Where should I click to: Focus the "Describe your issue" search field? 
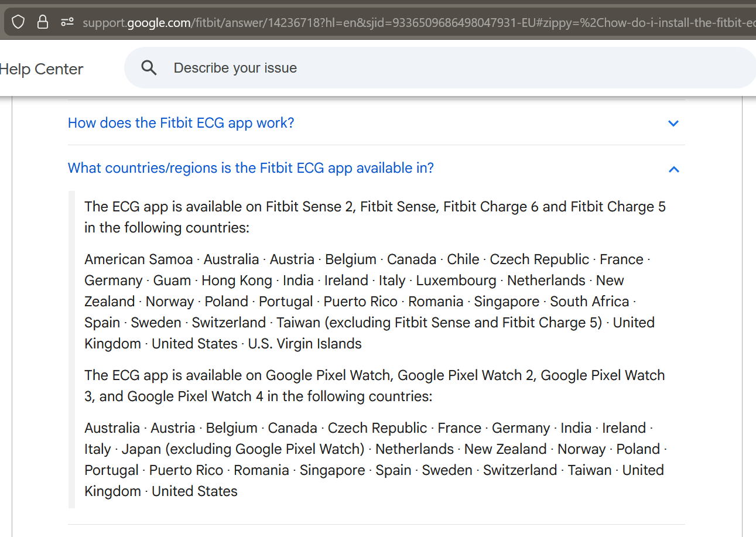pyautogui.click(x=410, y=68)
